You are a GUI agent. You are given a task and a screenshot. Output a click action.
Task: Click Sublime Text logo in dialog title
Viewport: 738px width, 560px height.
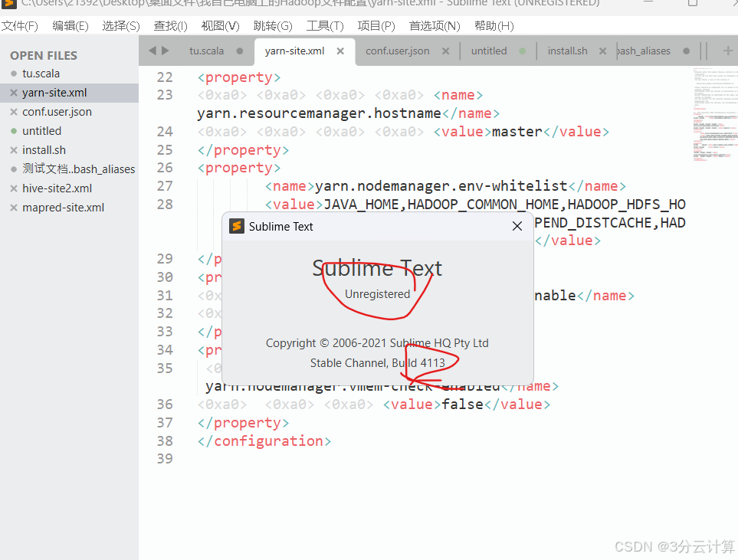click(237, 226)
